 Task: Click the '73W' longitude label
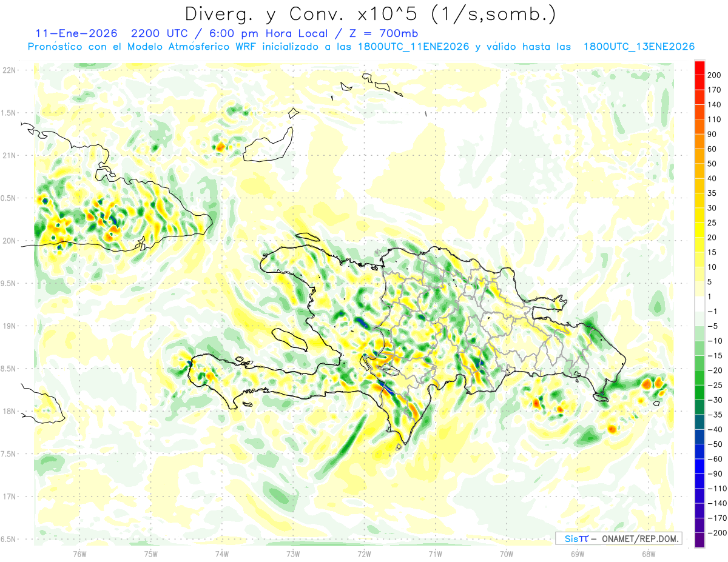293,553
